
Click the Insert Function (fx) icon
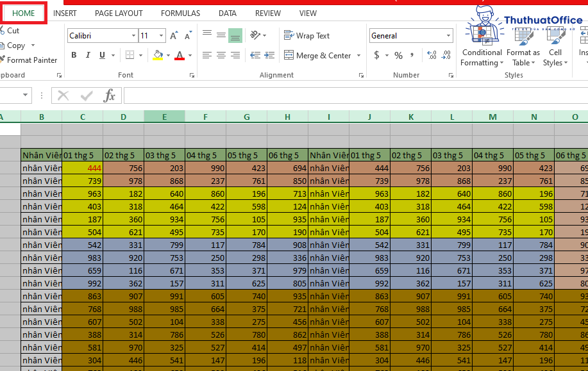[x=110, y=95]
